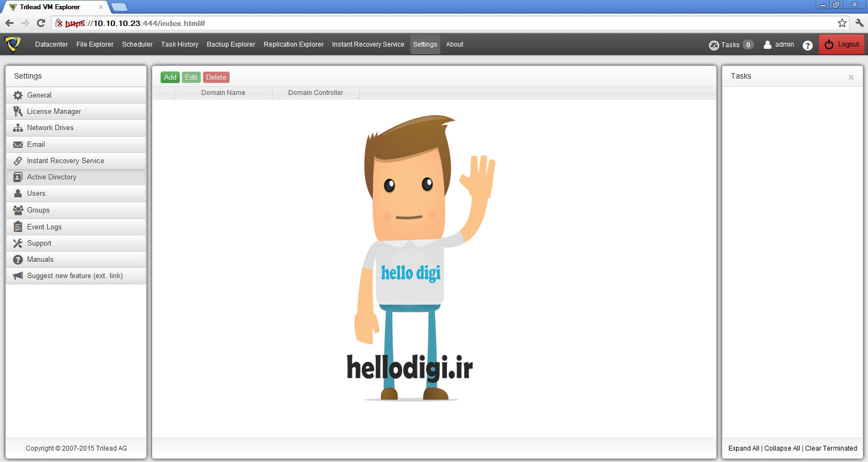Open the About page

(455, 44)
